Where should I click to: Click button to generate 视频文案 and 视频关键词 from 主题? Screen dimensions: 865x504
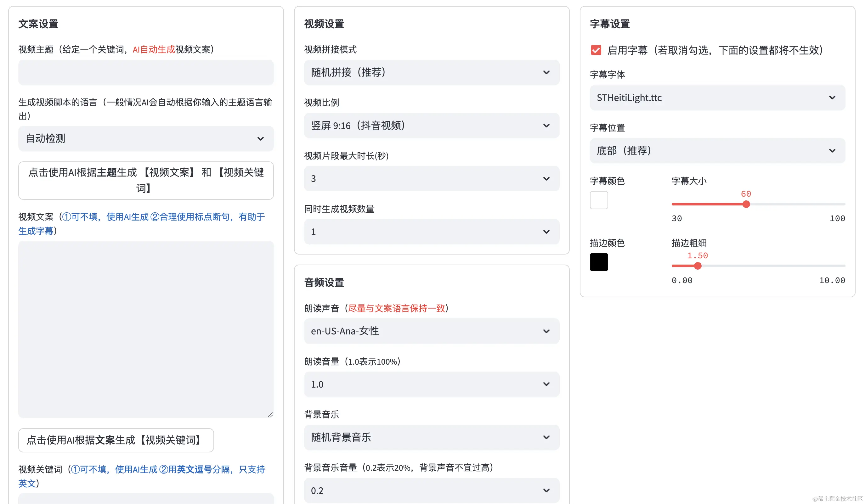click(x=145, y=181)
